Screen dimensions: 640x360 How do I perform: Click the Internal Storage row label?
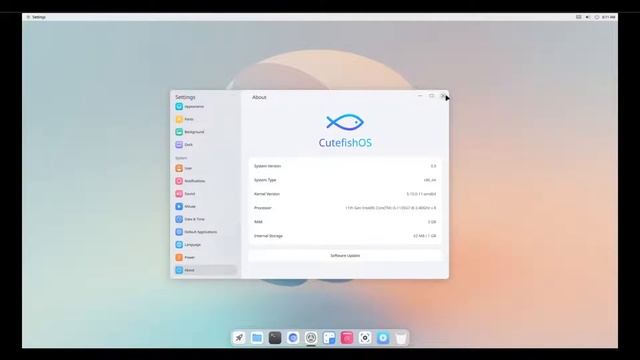268,236
